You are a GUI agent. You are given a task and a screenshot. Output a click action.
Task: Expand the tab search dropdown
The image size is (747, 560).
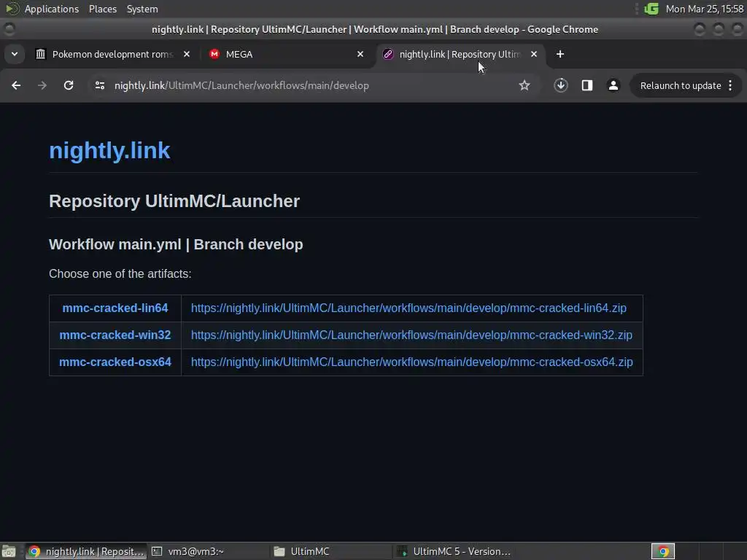15,54
